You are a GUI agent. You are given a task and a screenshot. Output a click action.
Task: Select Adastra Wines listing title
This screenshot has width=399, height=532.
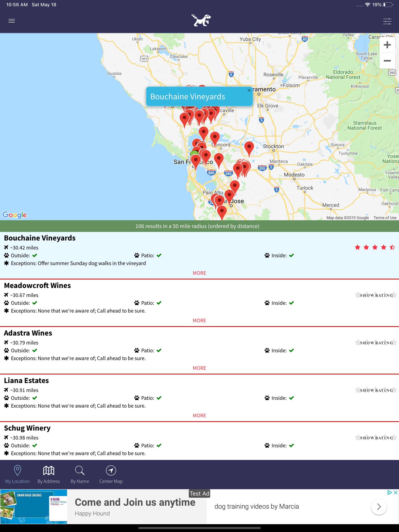point(28,333)
